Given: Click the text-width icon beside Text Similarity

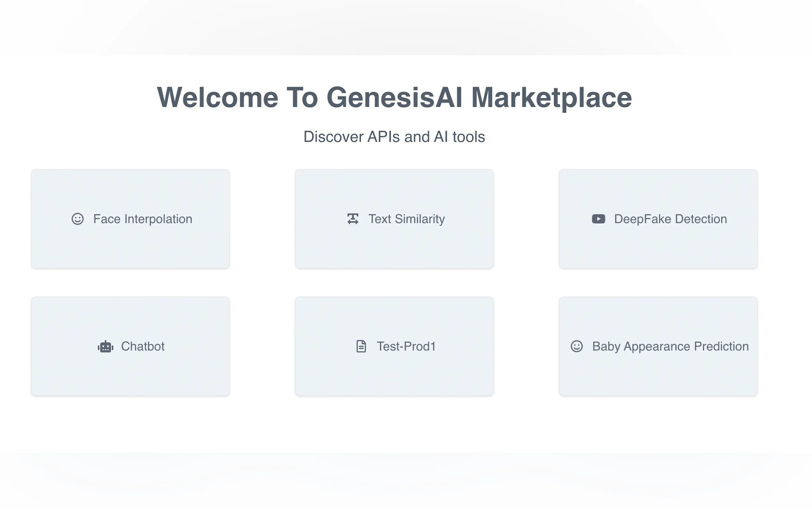Looking at the screenshot, I should click(x=353, y=219).
